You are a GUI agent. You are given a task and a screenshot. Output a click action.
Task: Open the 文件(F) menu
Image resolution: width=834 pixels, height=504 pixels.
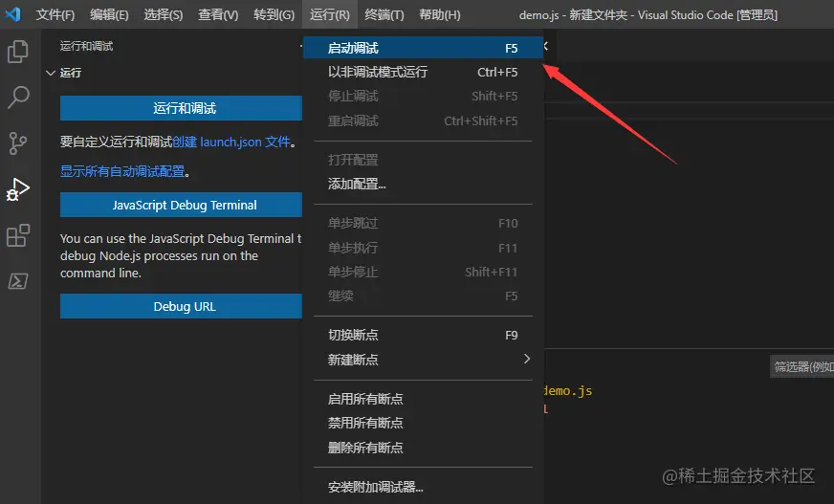click(x=55, y=15)
